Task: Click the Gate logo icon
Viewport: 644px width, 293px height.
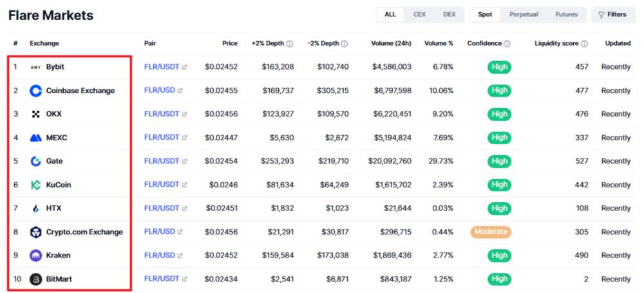Action: click(35, 161)
